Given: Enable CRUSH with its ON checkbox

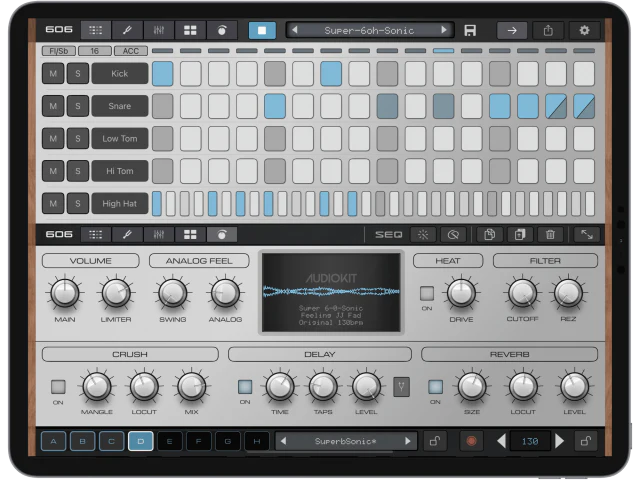Looking at the screenshot, I should pyautogui.click(x=58, y=387).
